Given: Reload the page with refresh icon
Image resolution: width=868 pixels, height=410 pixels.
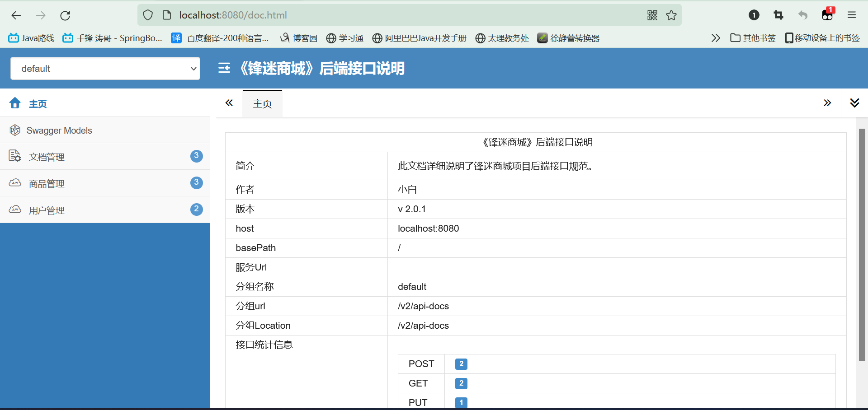Looking at the screenshot, I should click(65, 15).
